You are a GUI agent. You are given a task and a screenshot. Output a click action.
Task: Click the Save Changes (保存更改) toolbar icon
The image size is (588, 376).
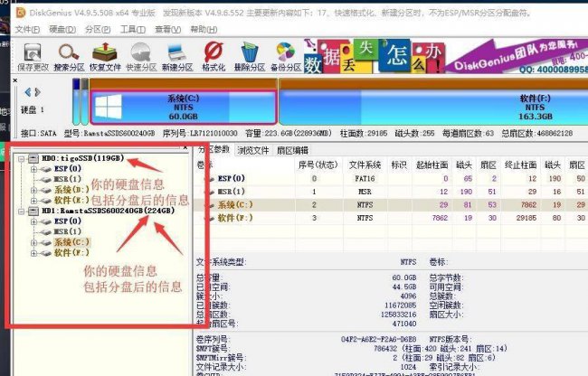coord(33,57)
